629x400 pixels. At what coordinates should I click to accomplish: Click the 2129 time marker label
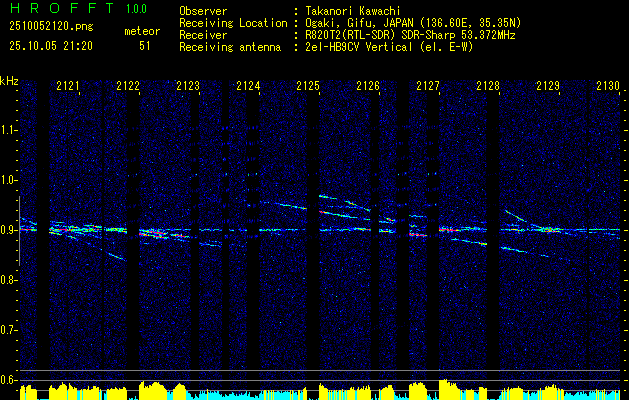click(548, 85)
